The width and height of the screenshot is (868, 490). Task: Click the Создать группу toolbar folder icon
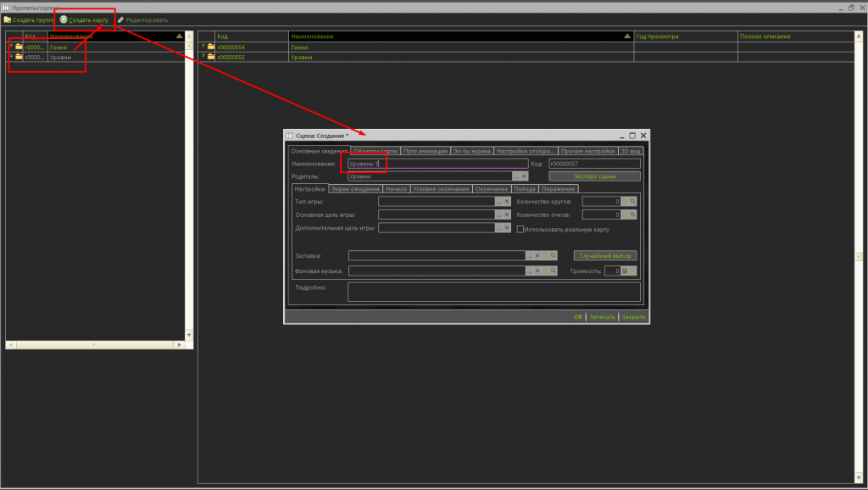click(7, 20)
